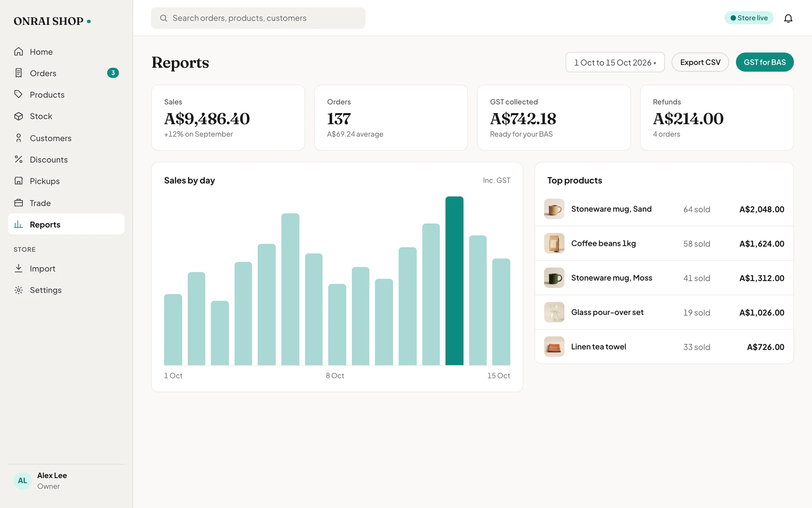
Task: Click the 64 sold text
Action: pyautogui.click(x=697, y=209)
